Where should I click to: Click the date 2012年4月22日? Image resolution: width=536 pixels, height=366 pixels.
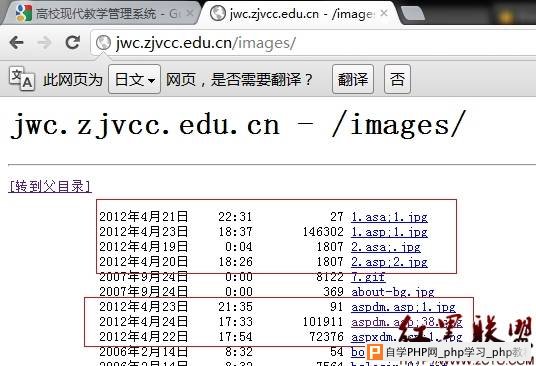[144, 337]
